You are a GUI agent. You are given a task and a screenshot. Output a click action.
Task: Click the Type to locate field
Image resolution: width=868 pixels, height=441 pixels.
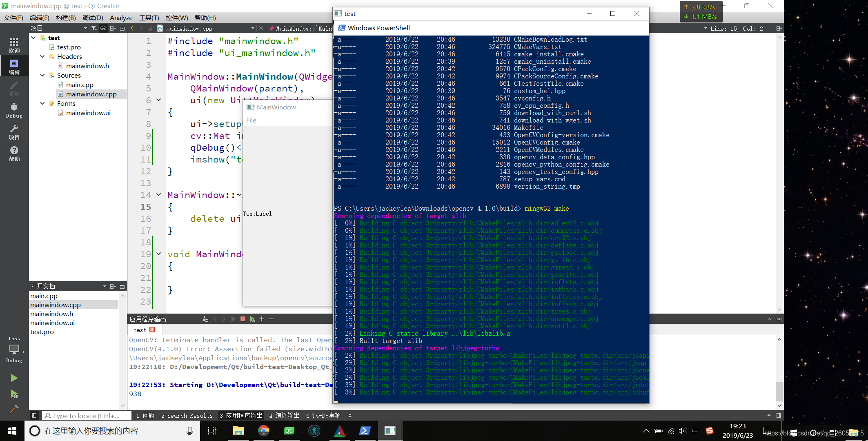pyautogui.click(x=87, y=415)
